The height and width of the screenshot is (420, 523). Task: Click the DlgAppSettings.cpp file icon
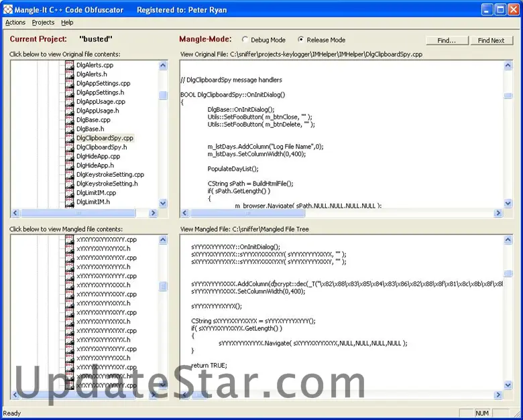pyautogui.click(x=69, y=83)
